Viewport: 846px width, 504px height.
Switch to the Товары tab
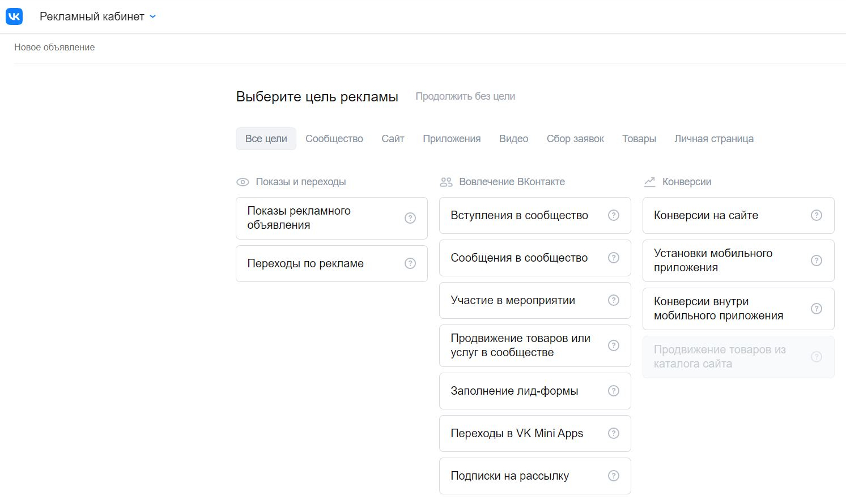(639, 139)
